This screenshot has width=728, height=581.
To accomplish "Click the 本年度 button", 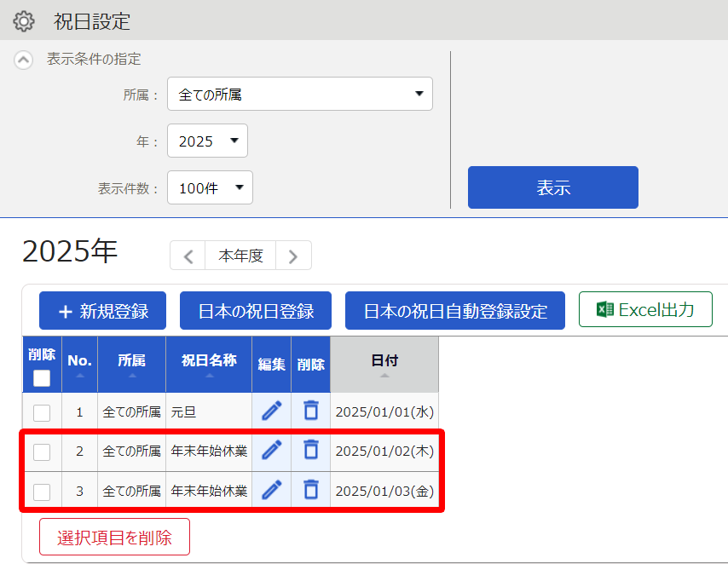I will click(x=240, y=256).
